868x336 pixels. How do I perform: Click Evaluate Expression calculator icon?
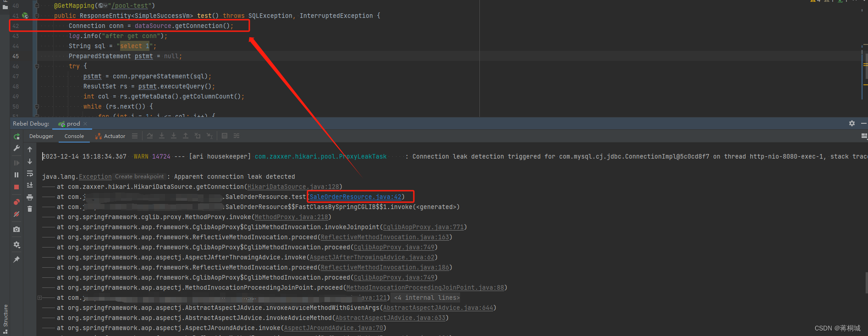[x=225, y=136]
